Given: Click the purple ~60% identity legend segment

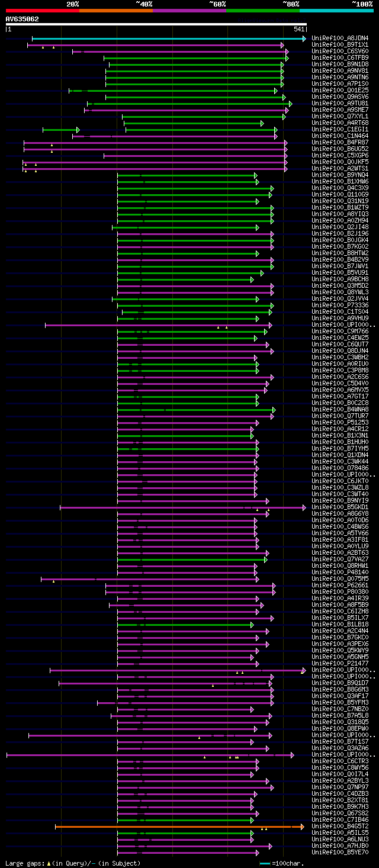Looking at the screenshot, I should 189,10.
